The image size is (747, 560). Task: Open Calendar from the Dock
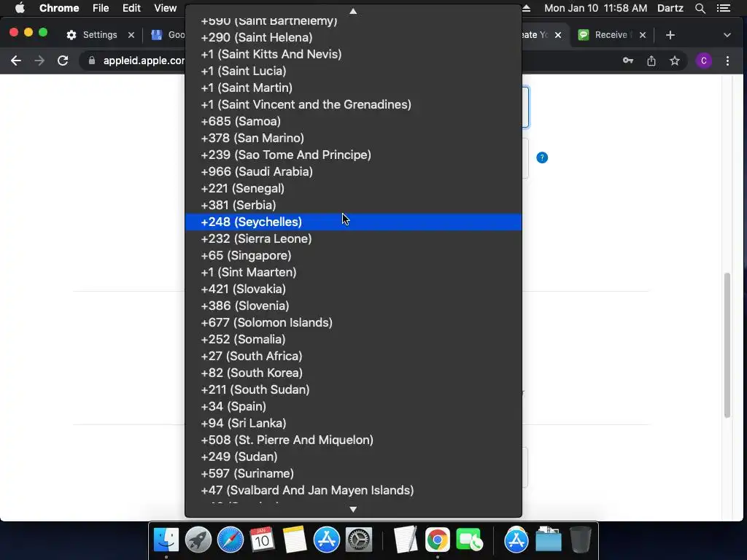tap(262, 540)
